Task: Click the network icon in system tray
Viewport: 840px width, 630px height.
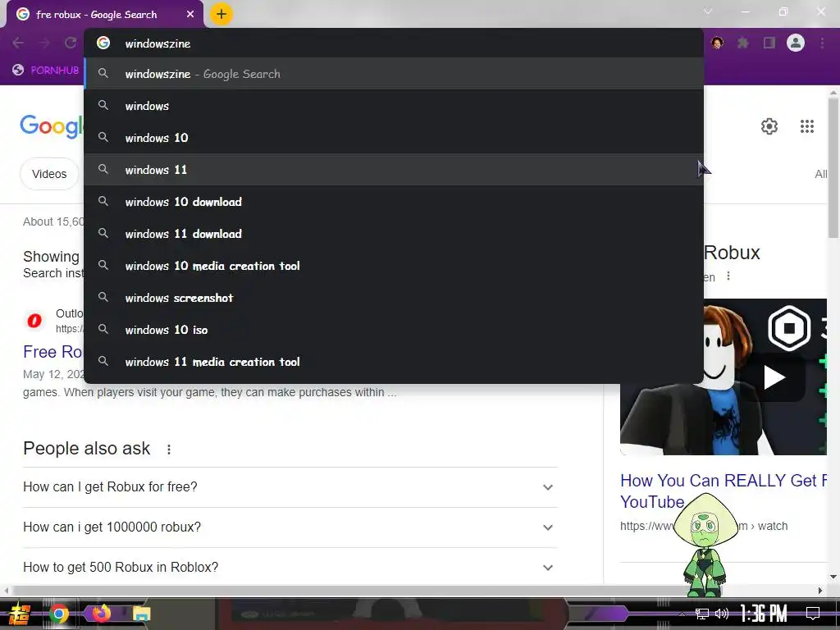Action: click(702, 614)
